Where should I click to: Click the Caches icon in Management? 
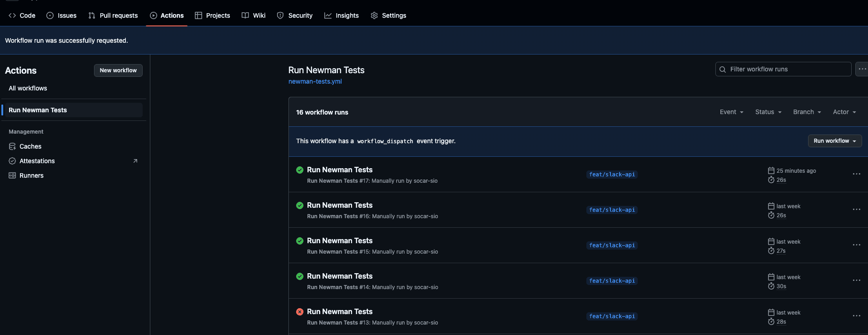tap(12, 146)
